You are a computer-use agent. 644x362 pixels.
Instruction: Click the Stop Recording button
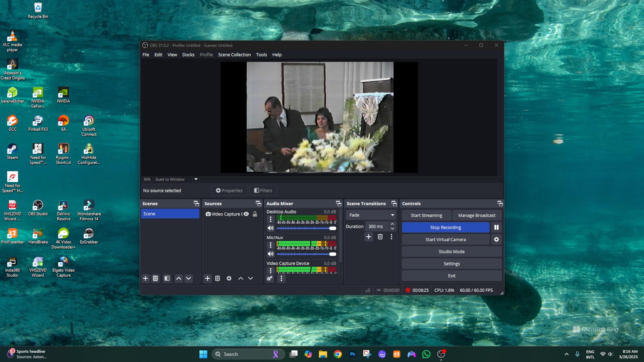445,227
